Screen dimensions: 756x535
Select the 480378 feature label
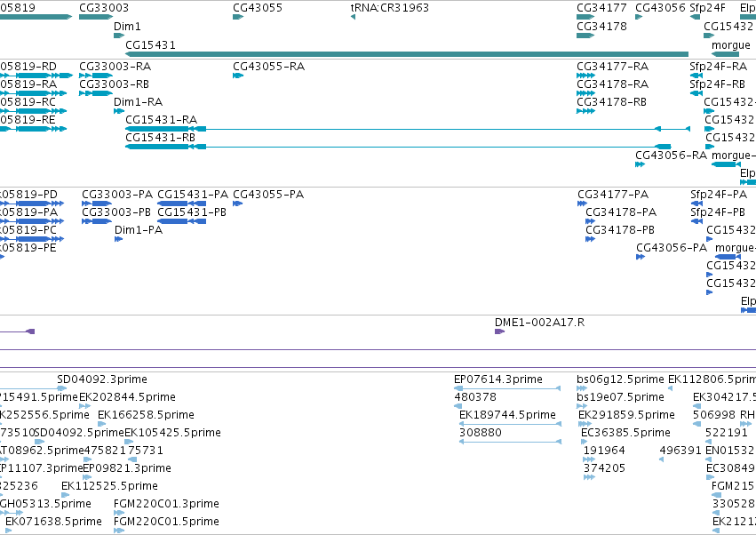point(475,397)
